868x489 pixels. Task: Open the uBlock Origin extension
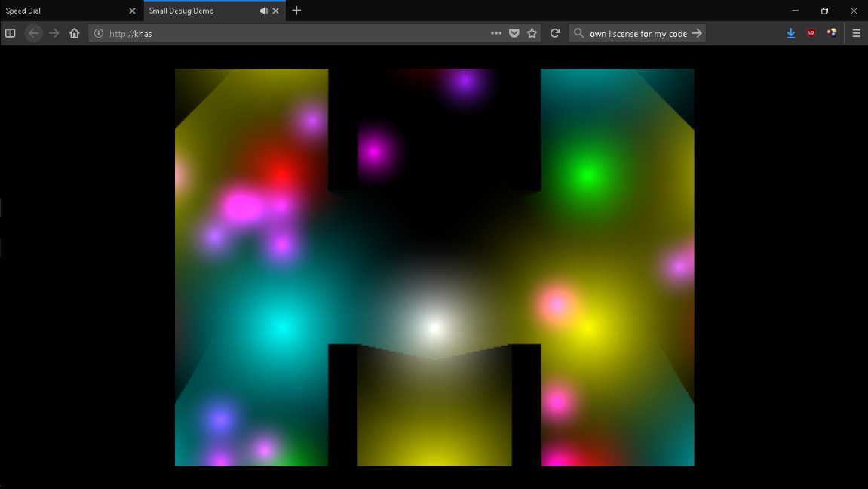[x=811, y=33]
